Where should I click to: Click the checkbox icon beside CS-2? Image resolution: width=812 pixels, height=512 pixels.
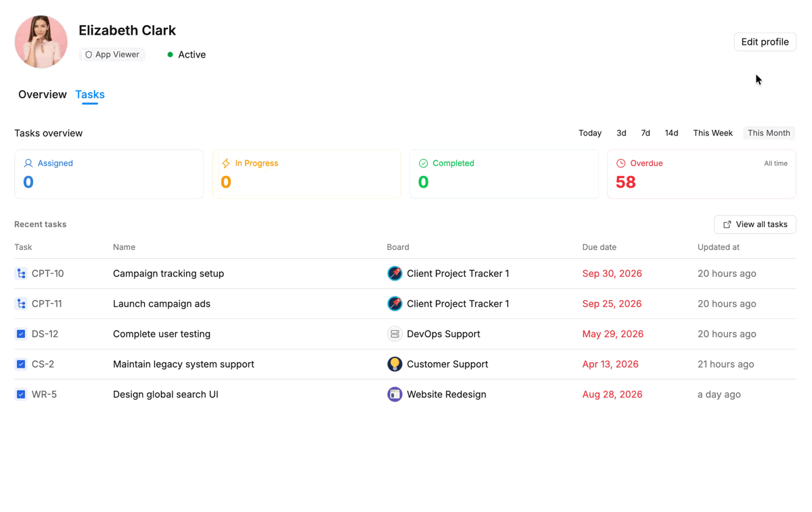coord(21,364)
